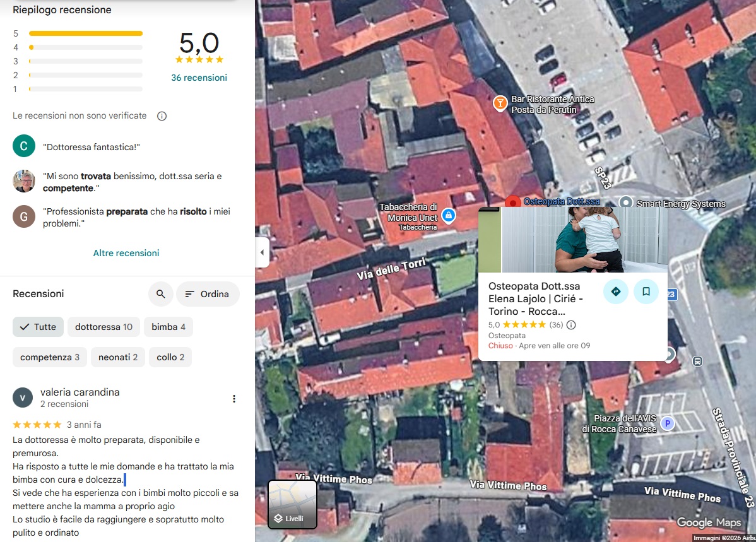
Task: Select the bus stop icon on map
Action: point(697,361)
